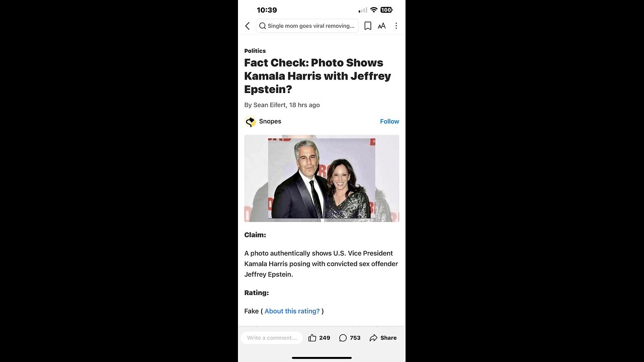The height and width of the screenshot is (362, 644).
Task: Tap the Snopes publisher name
Action: [x=270, y=121]
